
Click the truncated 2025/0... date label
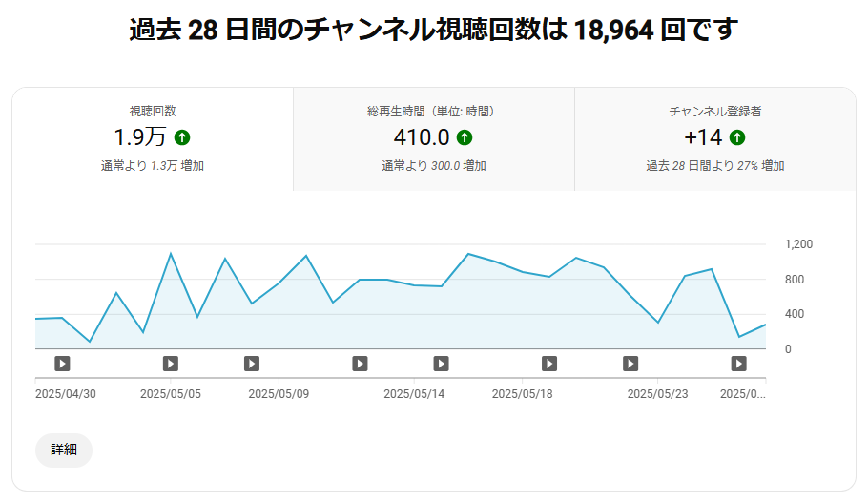click(x=743, y=394)
